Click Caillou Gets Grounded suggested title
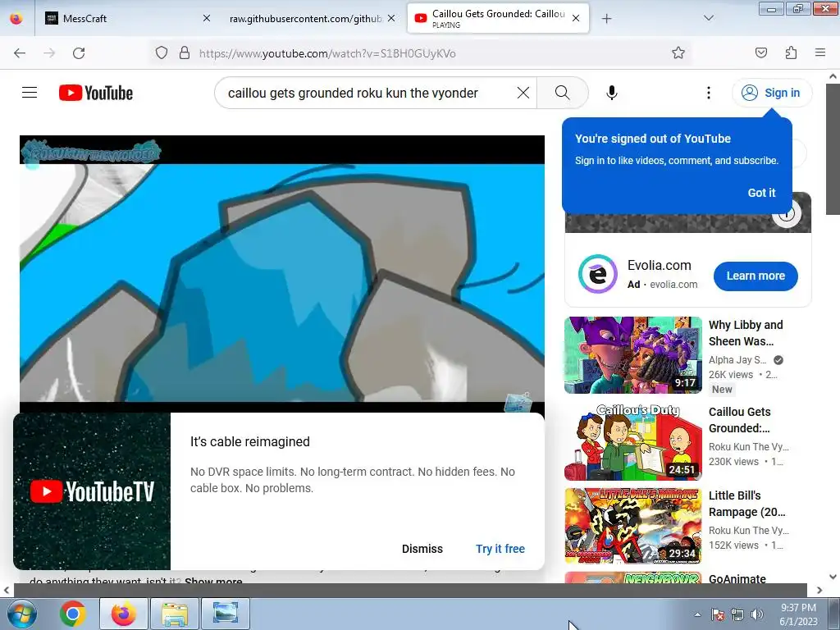The height and width of the screenshot is (630, 840). [x=739, y=420]
